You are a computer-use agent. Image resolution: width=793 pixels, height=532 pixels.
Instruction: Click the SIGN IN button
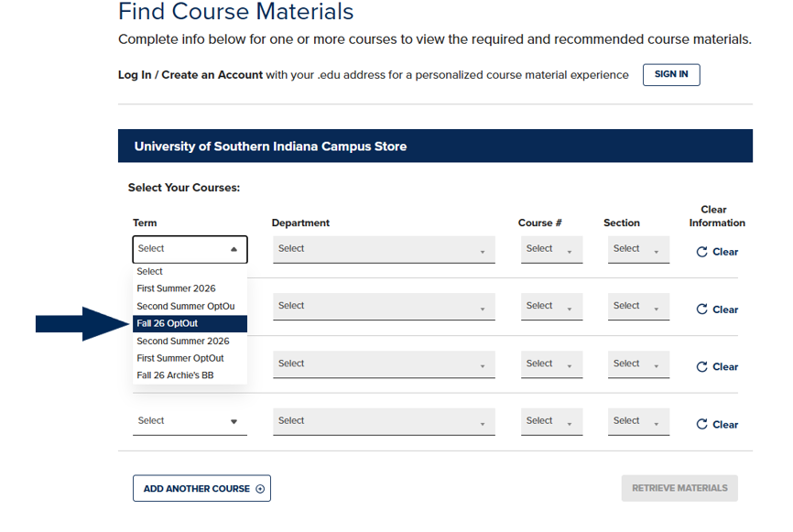pos(671,75)
